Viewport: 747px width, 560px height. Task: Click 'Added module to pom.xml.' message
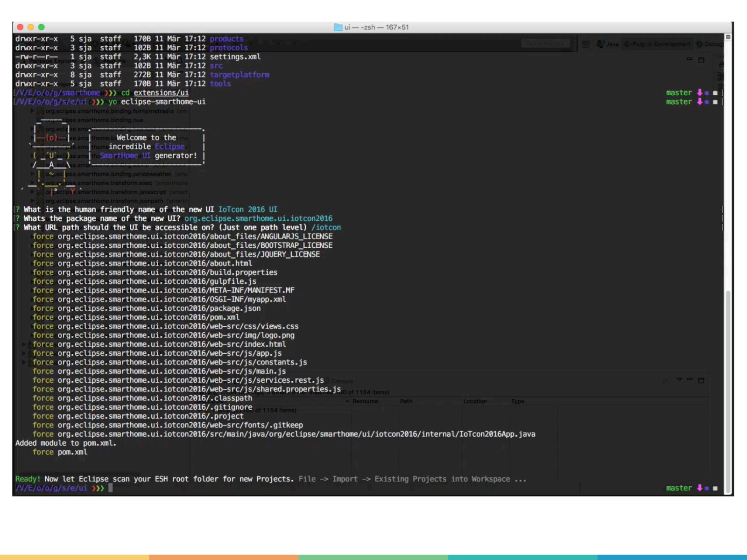[x=66, y=443]
